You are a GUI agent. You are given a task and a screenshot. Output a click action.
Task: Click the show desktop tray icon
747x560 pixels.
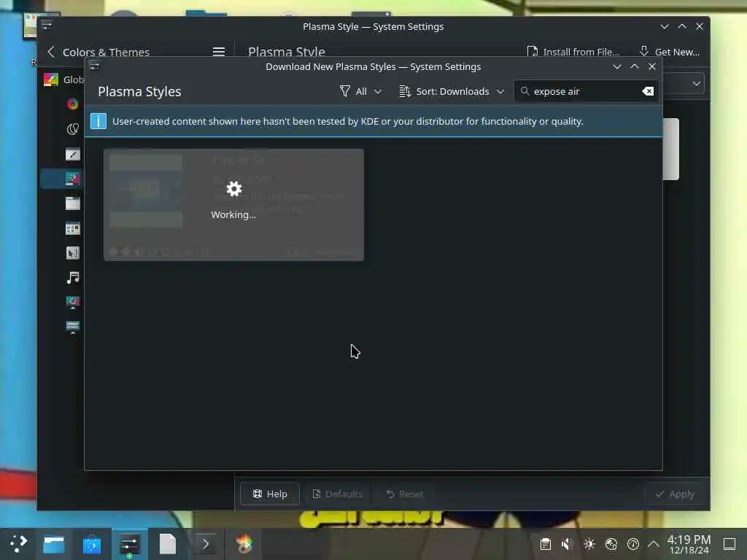point(729,544)
